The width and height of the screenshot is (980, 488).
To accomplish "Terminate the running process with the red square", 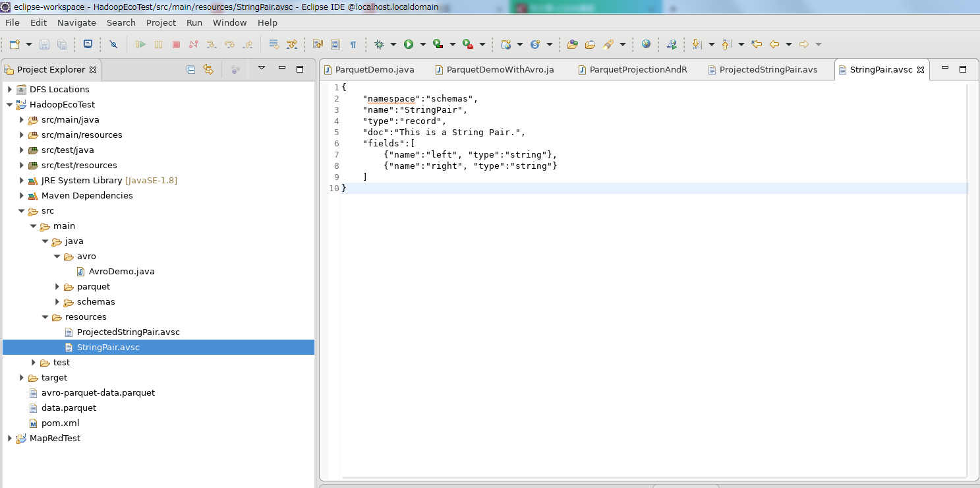I will tap(175, 44).
